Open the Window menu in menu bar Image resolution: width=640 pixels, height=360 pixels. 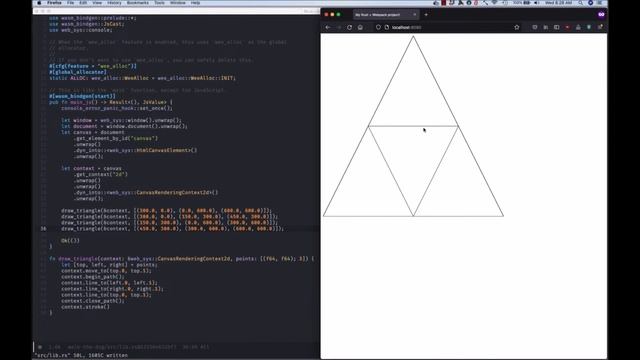[178, 3]
